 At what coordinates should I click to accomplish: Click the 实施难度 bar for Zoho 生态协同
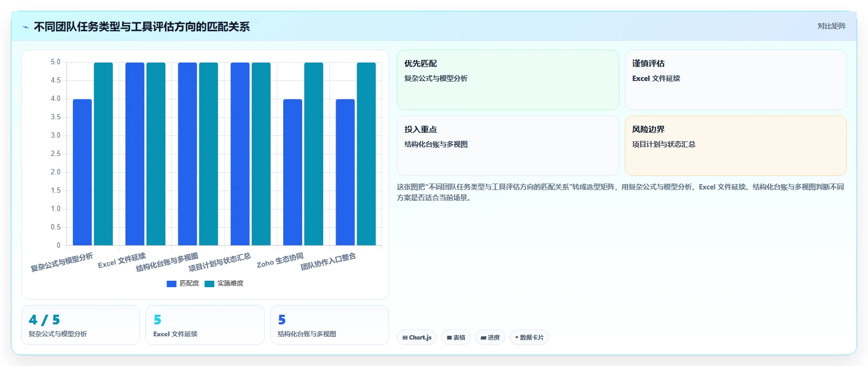(313, 154)
